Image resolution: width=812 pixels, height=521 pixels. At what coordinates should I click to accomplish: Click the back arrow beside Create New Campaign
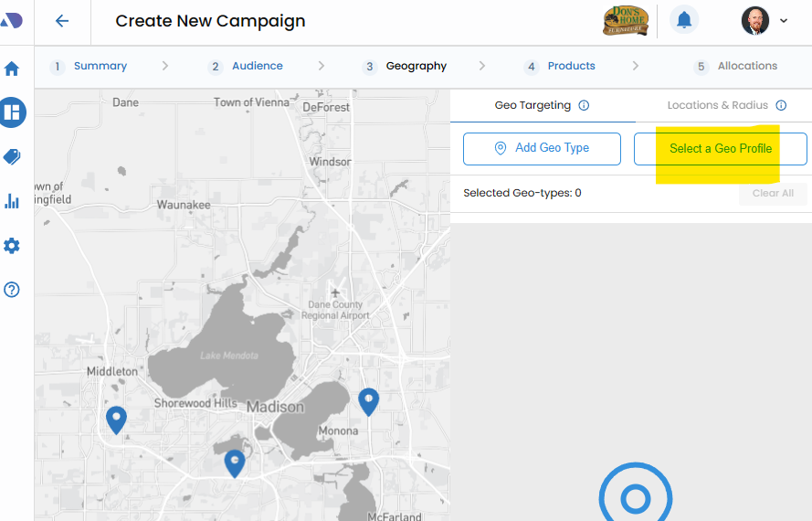62,21
